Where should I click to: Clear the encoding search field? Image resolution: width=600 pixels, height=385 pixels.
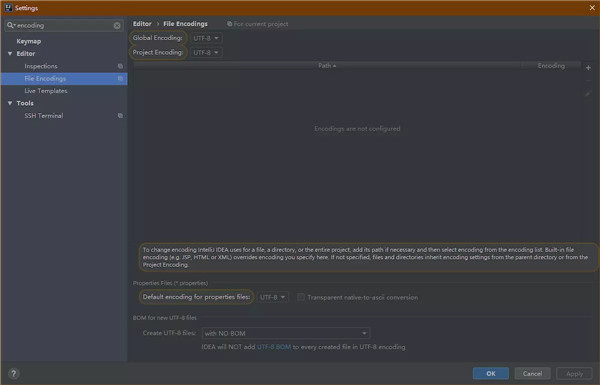coord(117,26)
